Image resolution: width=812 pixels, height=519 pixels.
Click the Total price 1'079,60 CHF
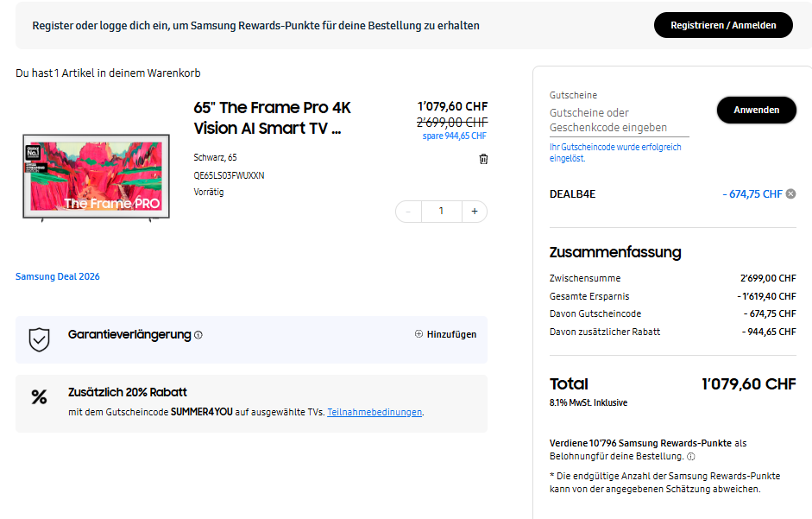[x=748, y=384]
